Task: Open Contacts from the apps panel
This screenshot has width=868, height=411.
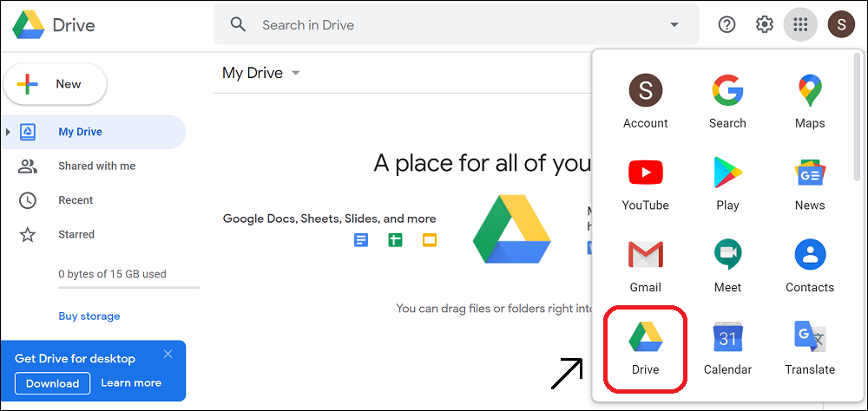Action: 810,266
